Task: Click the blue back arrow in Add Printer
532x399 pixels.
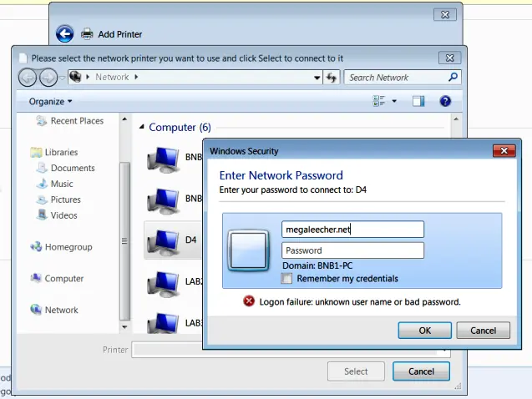Action: click(x=64, y=34)
